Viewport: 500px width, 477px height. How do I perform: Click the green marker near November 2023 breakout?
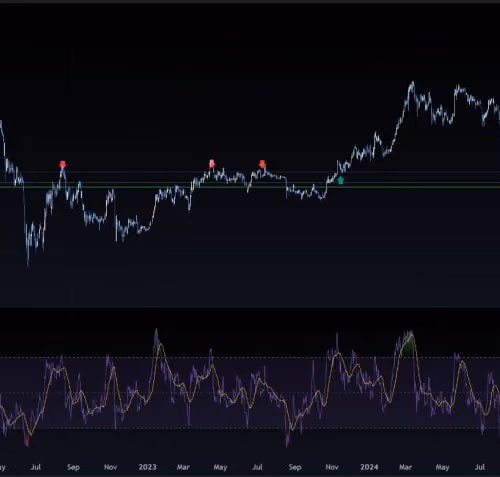340,181
